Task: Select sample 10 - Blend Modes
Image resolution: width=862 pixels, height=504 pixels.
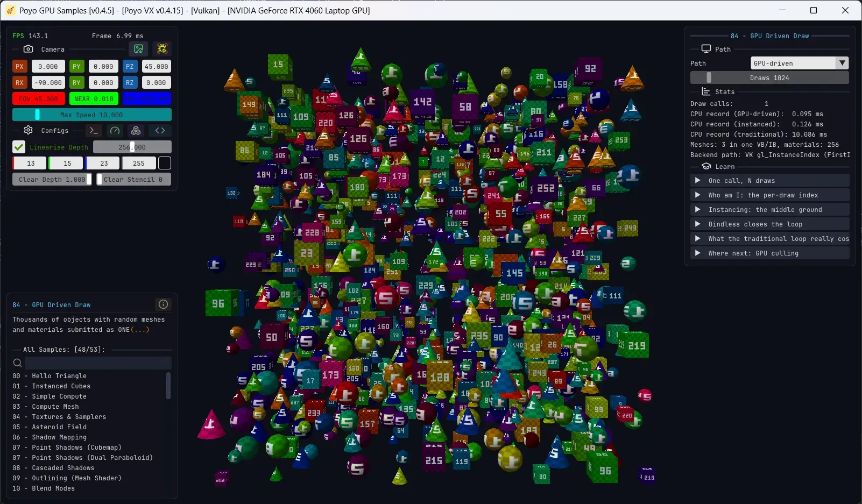Action: point(44,488)
